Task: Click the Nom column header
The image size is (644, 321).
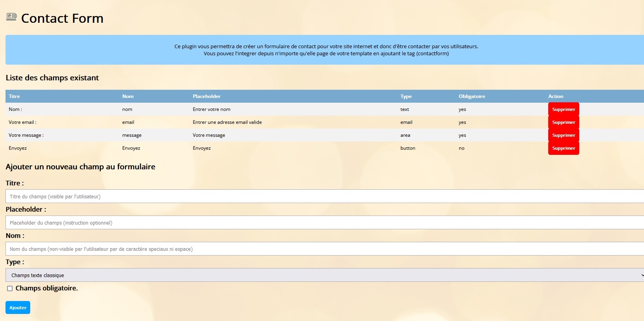Action: tap(128, 96)
